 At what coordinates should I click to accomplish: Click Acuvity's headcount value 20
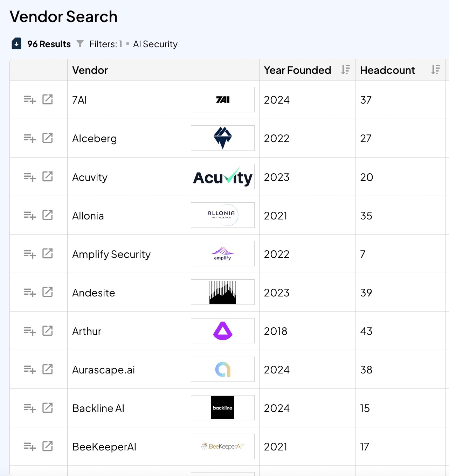click(367, 177)
